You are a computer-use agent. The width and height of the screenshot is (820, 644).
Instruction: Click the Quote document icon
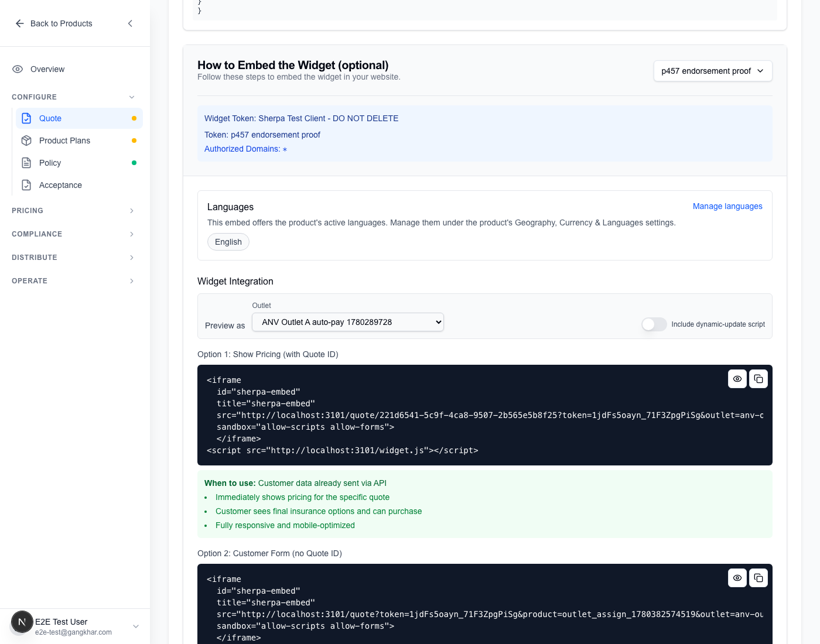(26, 118)
